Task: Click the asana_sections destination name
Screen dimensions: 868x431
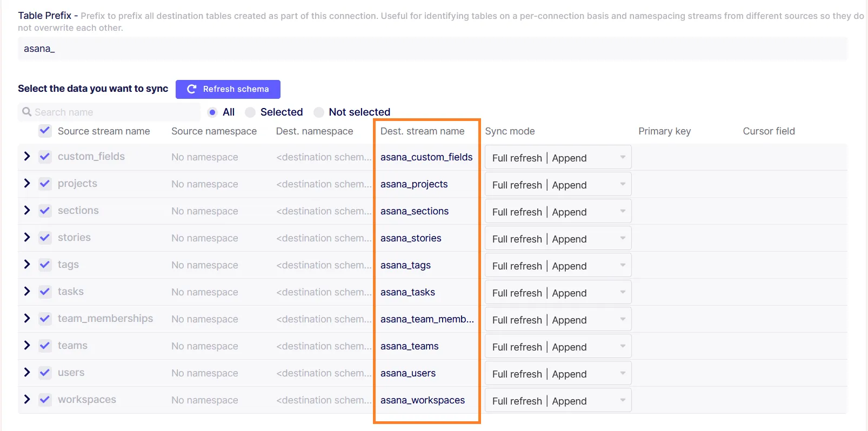Action: (415, 211)
